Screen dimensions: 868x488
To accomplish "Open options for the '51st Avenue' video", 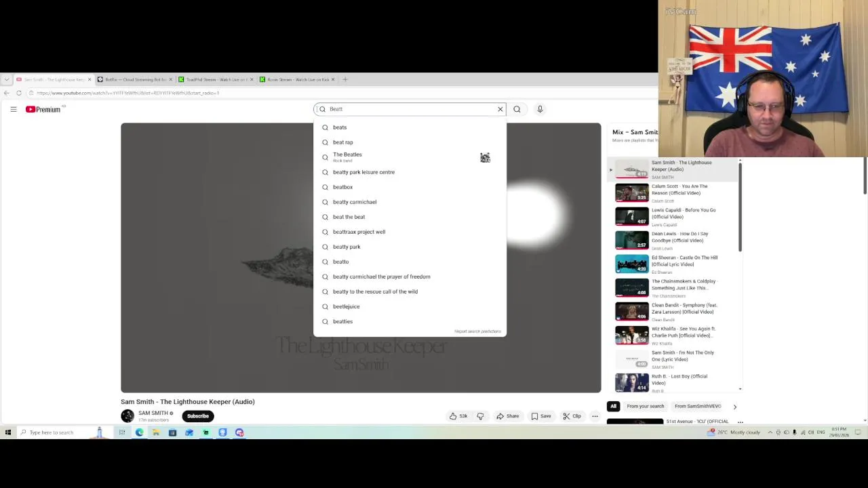I will tap(740, 422).
